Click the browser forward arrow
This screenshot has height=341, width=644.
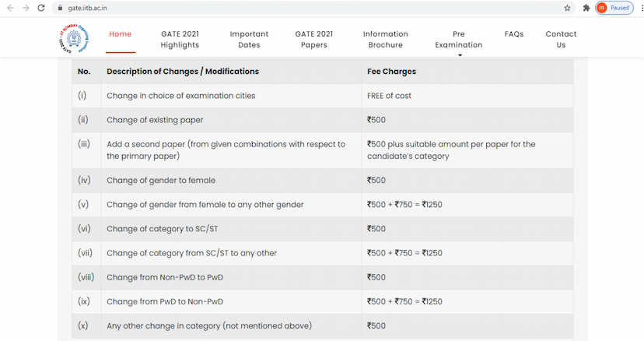pyautogui.click(x=26, y=8)
